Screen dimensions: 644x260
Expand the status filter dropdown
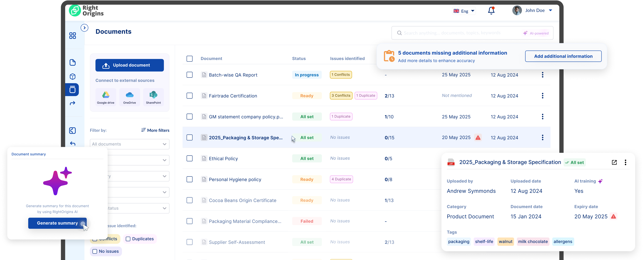pos(138,208)
